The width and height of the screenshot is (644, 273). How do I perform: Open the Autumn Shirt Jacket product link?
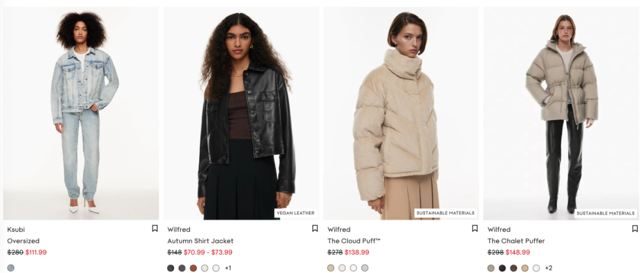click(x=200, y=241)
